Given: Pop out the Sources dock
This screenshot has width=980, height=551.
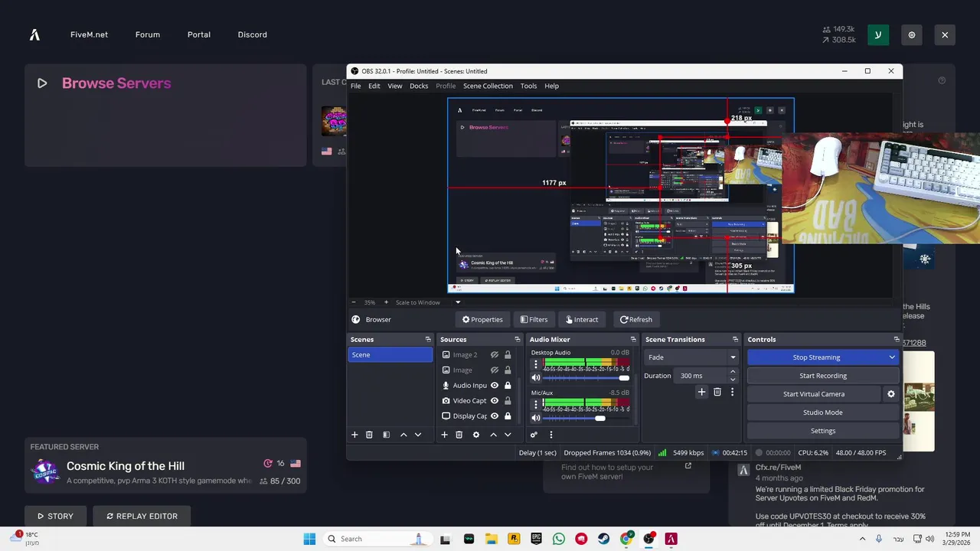Looking at the screenshot, I should coord(517,339).
